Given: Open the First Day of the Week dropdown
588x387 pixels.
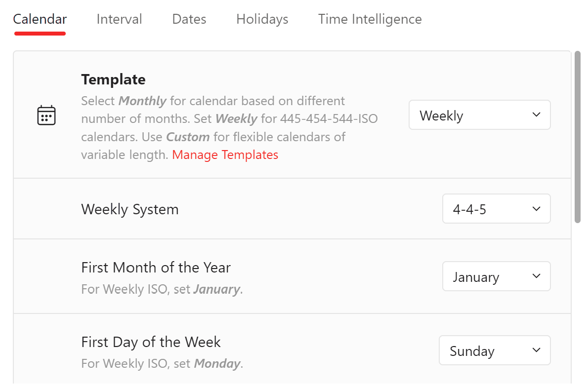Looking at the screenshot, I should pyautogui.click(x=494, y=350).
